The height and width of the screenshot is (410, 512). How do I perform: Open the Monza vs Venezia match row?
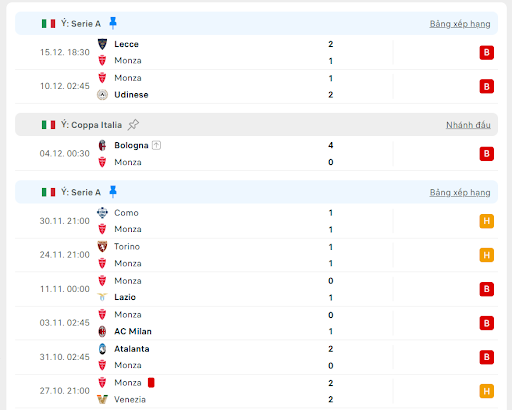point(256,391)
